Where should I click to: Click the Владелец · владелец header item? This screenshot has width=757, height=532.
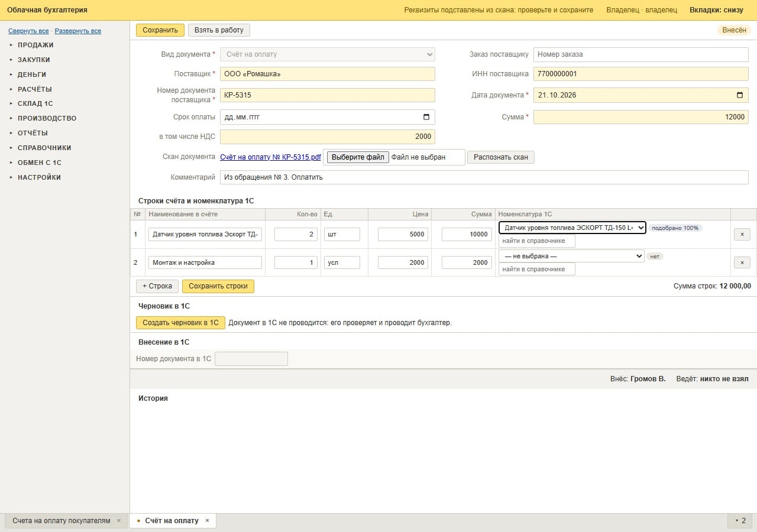click(x=642, y=10)
